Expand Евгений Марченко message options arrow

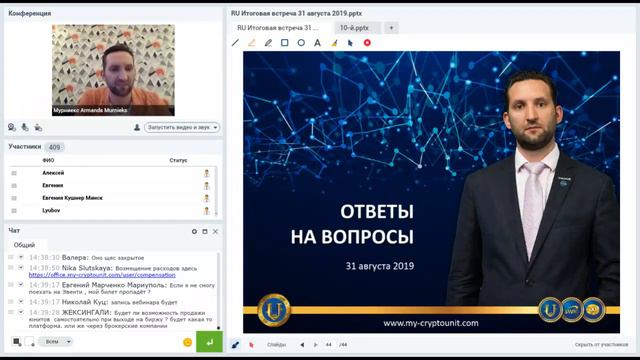pos(21,284)
